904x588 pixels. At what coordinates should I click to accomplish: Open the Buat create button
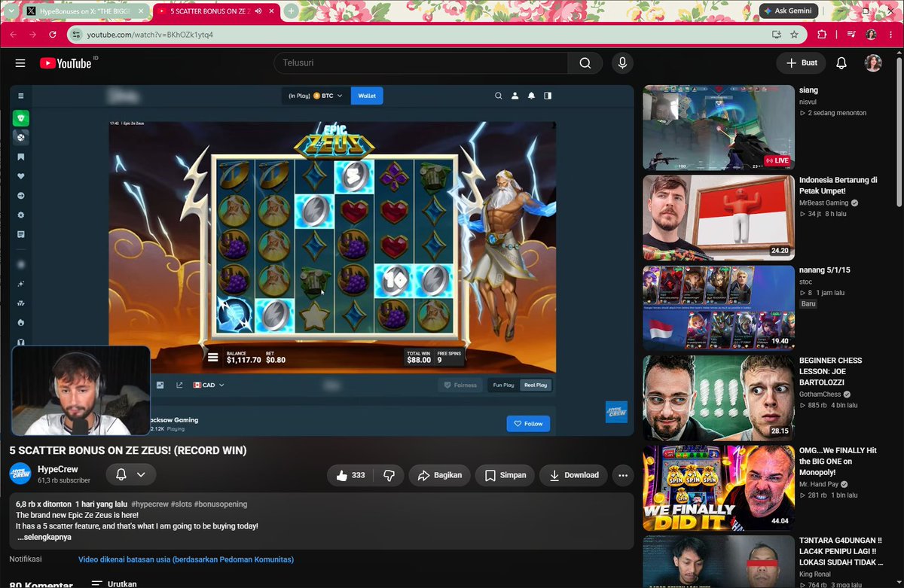pyautogui.click(x=802, y=63)
